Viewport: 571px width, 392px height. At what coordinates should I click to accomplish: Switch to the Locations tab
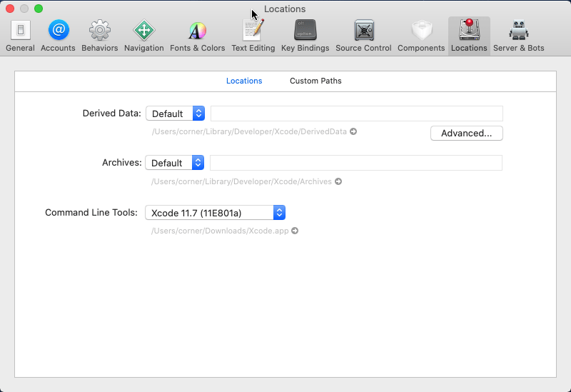tap(244, 81)
